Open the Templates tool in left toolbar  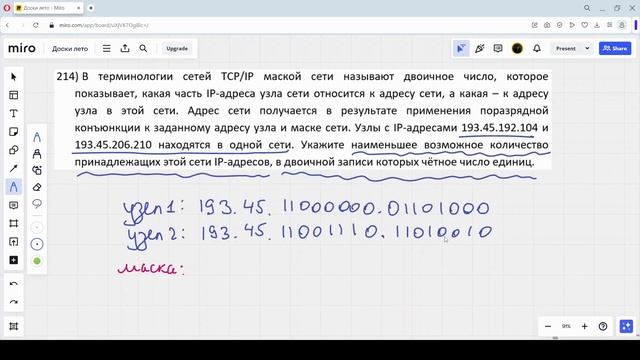(13, 95)
